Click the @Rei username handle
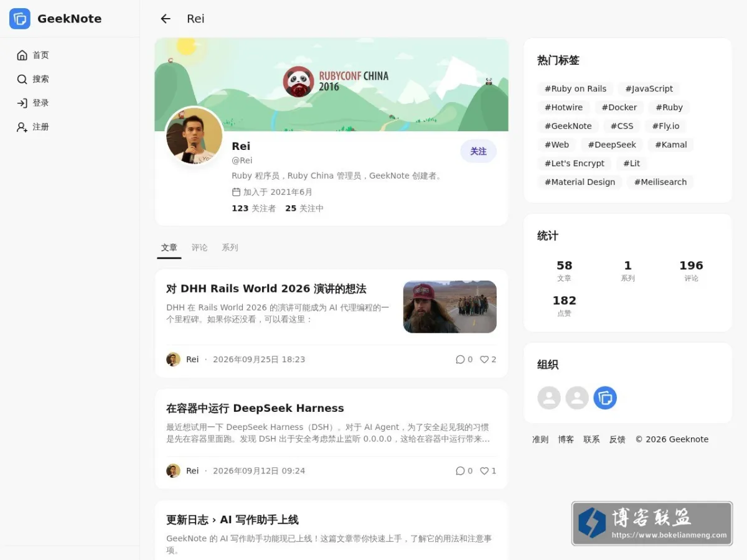Image resolution: width=747 pixels, height=560 pixels. [242, 161]
